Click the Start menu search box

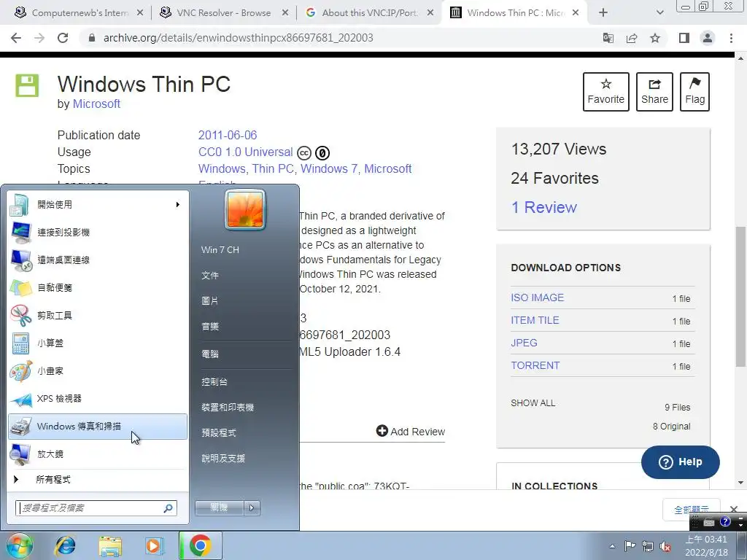96,508
